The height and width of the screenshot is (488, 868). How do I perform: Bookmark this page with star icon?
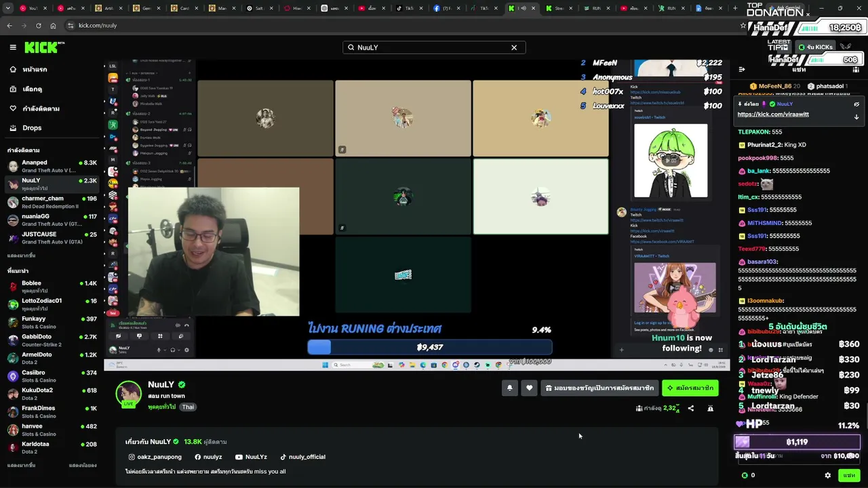pyautogui.click(x=743, y=25)
